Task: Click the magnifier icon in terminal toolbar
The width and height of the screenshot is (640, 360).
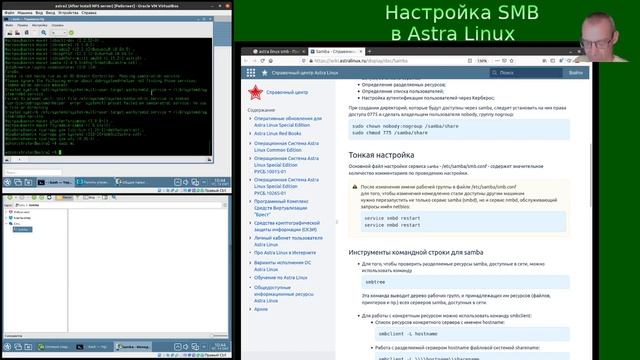Action: 44,33
